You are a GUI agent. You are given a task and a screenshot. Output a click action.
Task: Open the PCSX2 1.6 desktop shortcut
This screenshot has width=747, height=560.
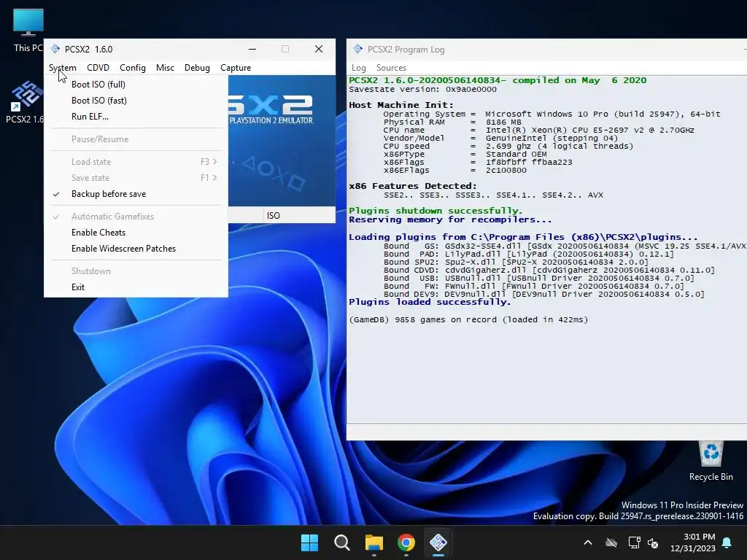click(24, 102)
